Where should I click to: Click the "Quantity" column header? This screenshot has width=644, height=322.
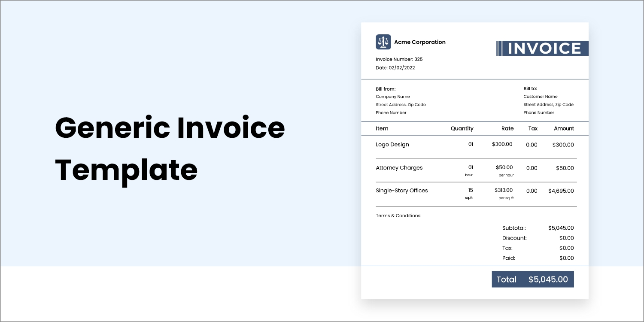pos(462,128)
